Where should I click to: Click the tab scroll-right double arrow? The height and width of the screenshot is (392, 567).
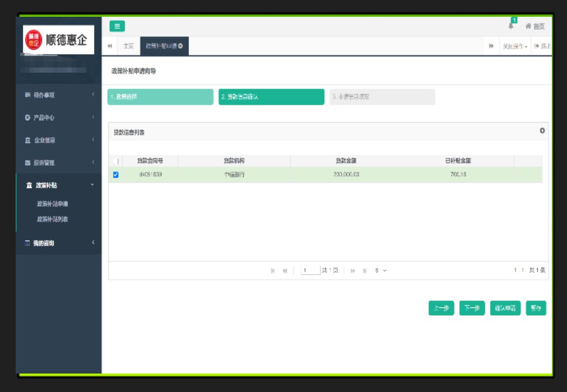[491, 46]
